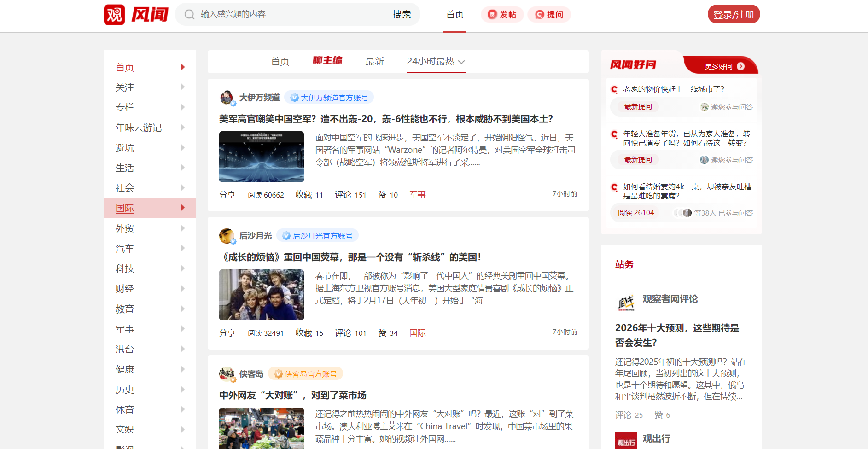Open 观察者网评论 logo icon

[626, 303]
